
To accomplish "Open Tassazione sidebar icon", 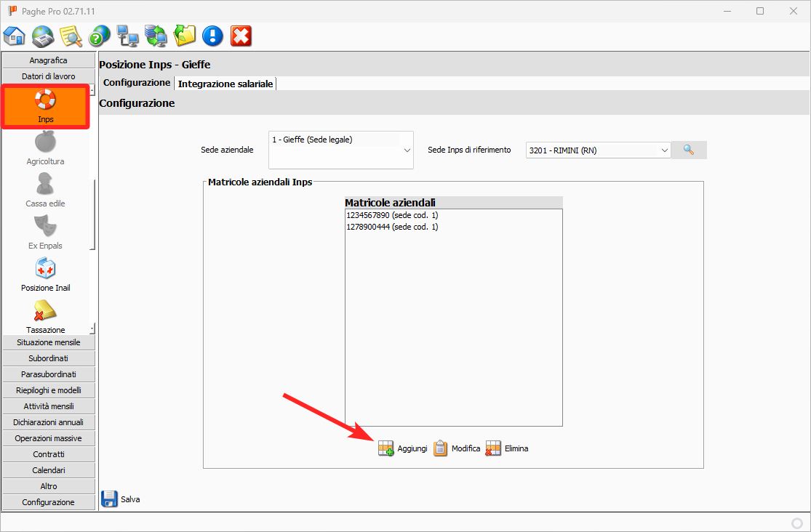I will [x=46, y=317].
